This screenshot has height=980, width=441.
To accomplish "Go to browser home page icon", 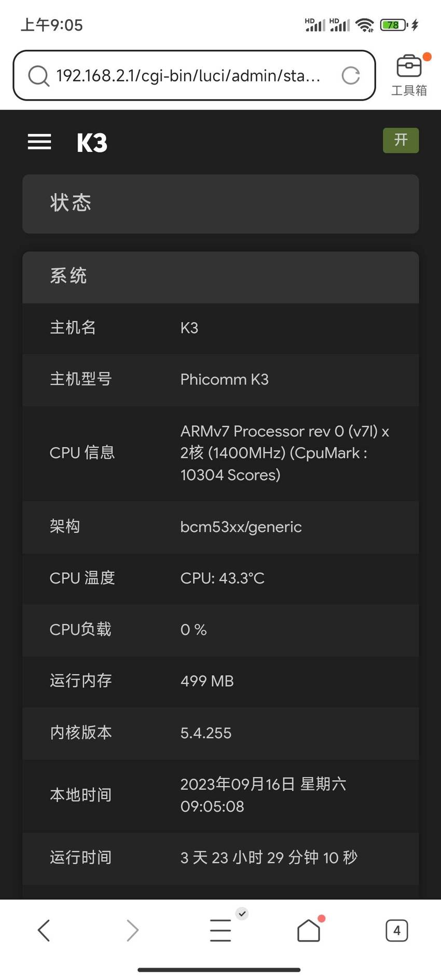I will point(309,930).
